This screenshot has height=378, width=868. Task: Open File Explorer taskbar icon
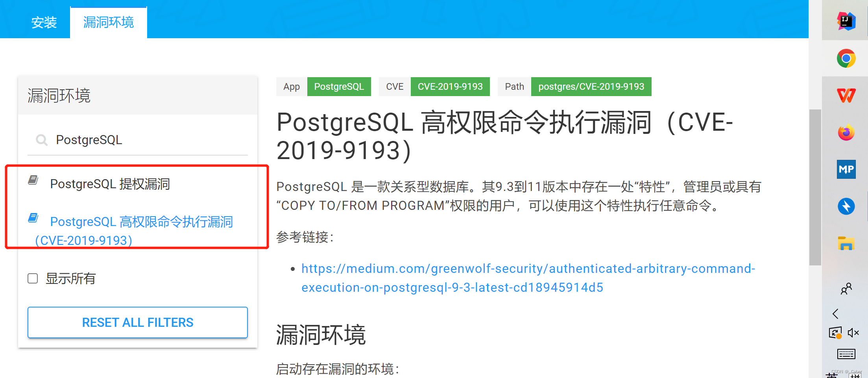(846, 243)
